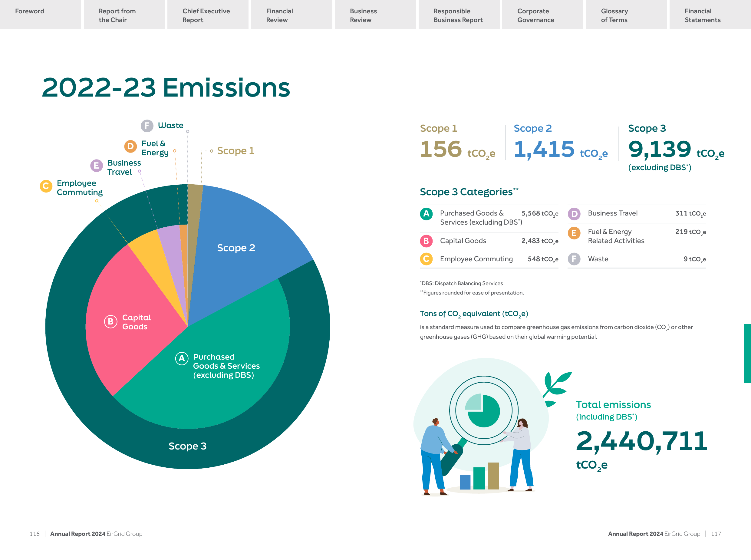This screenshot has height=560, width=751.
Task: Click the page number 116 in footer
Action: pyautogui.click(x=35, y=534)
